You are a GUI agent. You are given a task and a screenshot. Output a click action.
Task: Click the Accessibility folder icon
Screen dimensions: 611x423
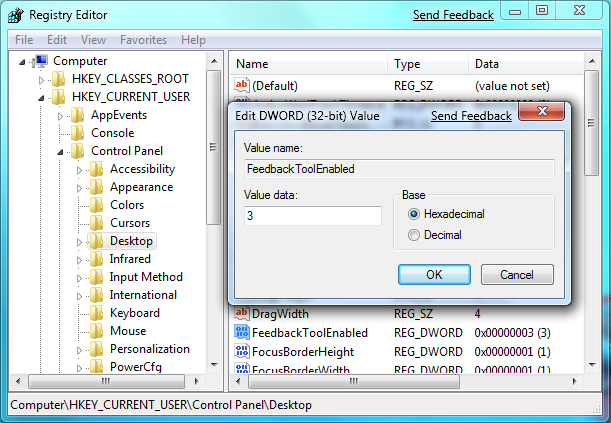[x=96, y=169]
